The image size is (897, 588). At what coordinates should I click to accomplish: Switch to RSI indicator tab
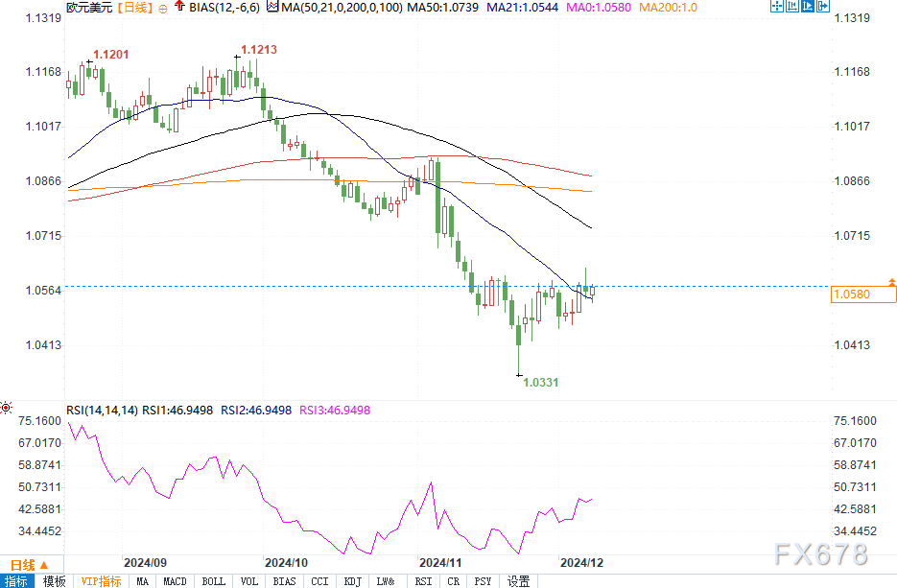tap(423, 581)
